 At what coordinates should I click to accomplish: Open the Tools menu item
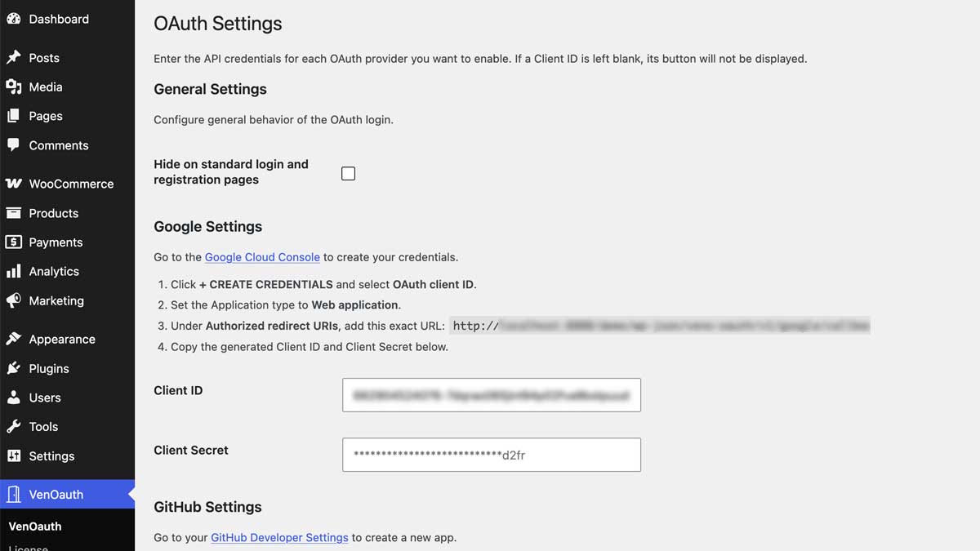pyautogui.click(x=67, y=427)
